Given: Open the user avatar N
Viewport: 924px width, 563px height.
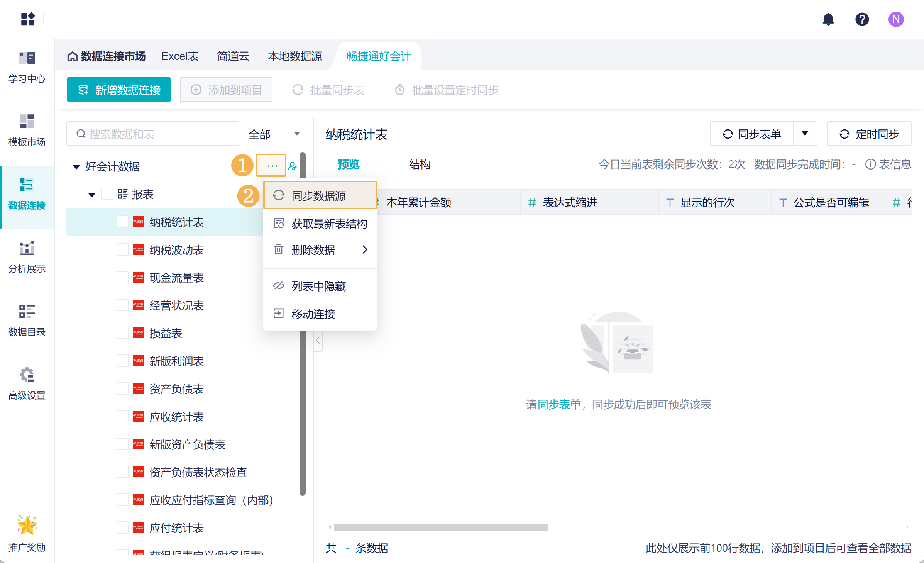Looking at the screenshot, I should click(x=895, y=19).
